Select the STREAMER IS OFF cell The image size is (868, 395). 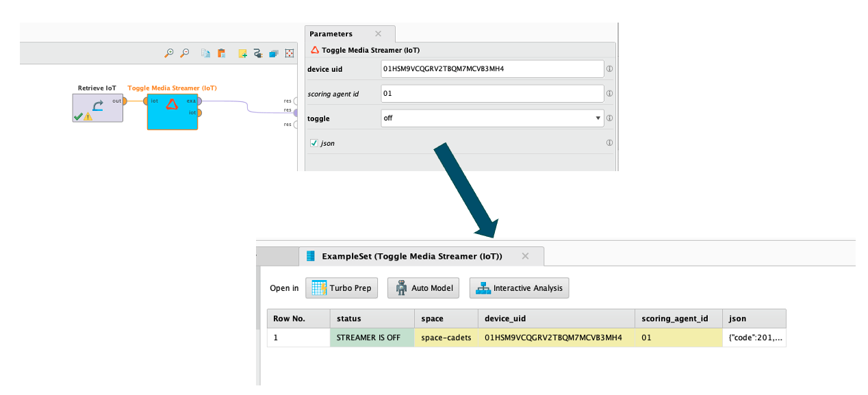pos(372,337)
